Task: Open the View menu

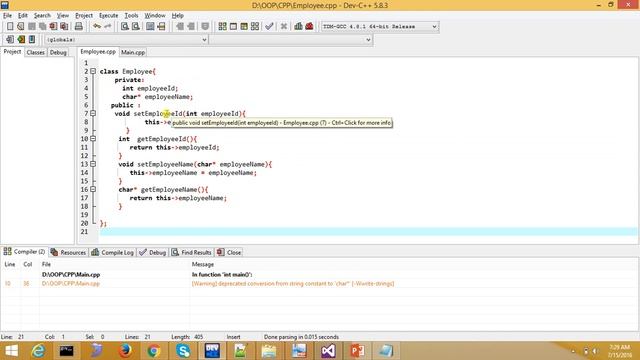Action: pyautogui.click(x=62, y=16)
